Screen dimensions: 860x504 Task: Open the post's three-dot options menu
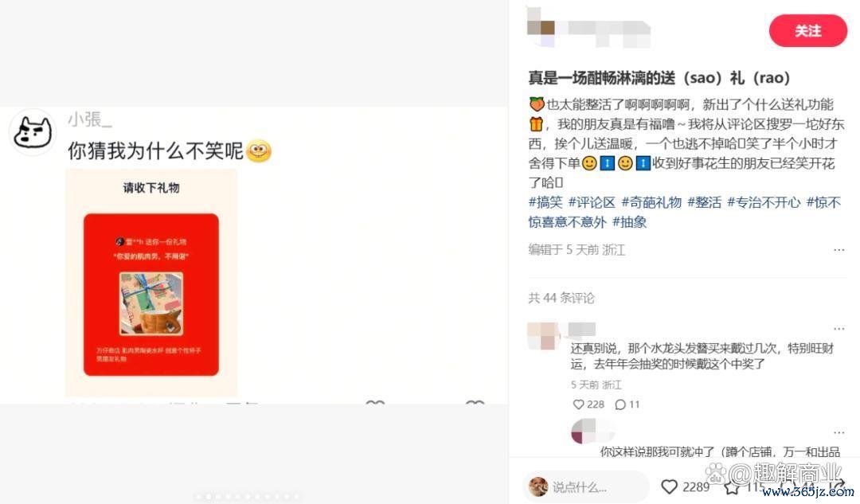pyautogui.click(x=838, y=249)
